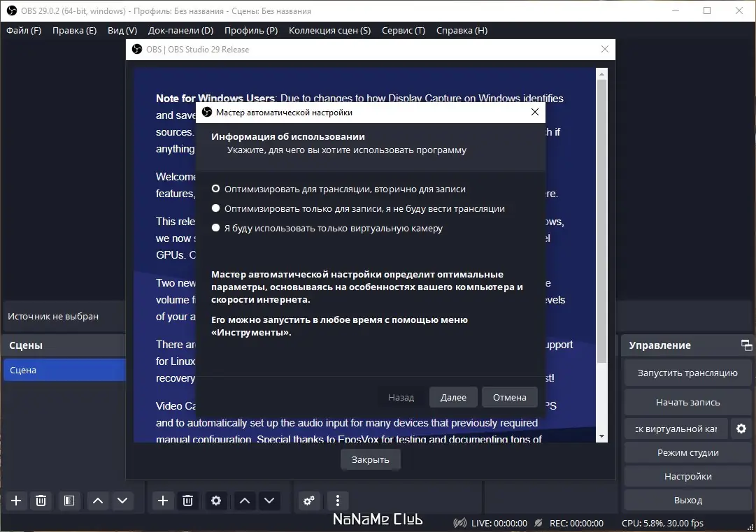The image size is (756, 532).
Task: Click the REC status indicator icon
Action: [x=539, y=523]
